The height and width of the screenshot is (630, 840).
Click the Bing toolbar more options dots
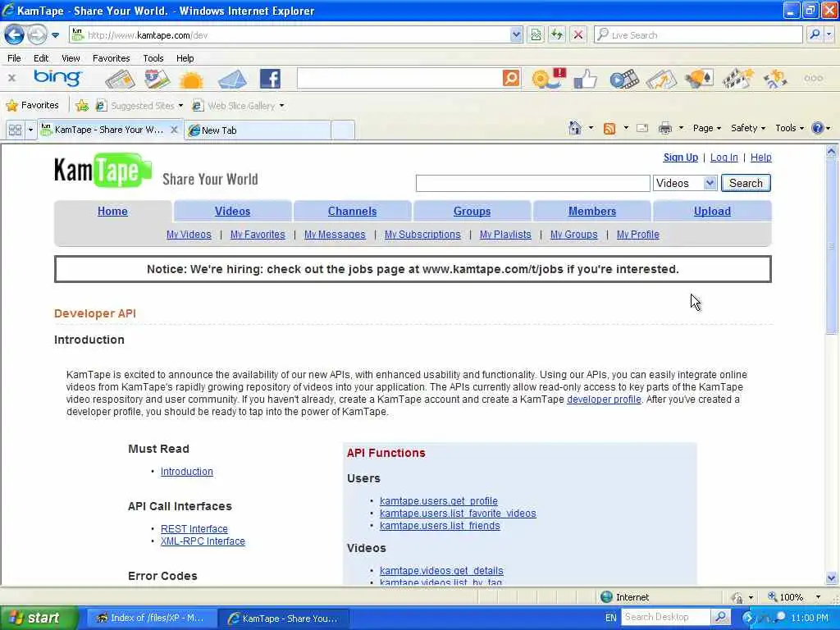coord(813,78)
